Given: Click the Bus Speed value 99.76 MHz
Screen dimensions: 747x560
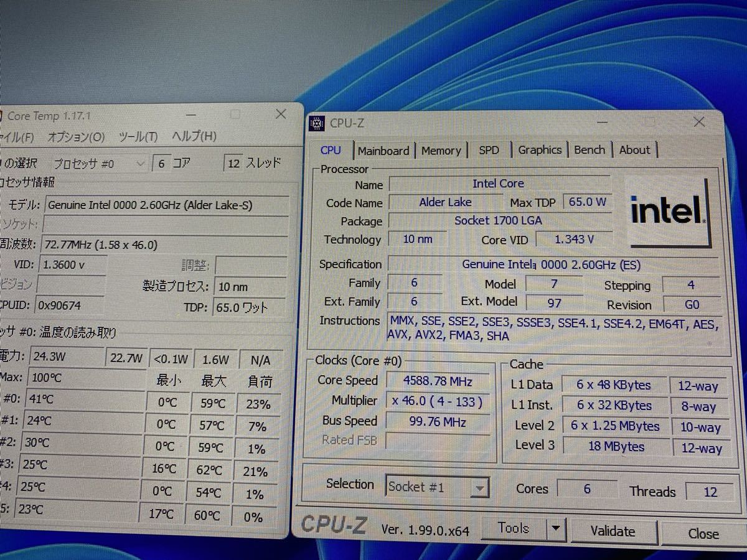Looking at the screenshot, I should pos(437,421).
